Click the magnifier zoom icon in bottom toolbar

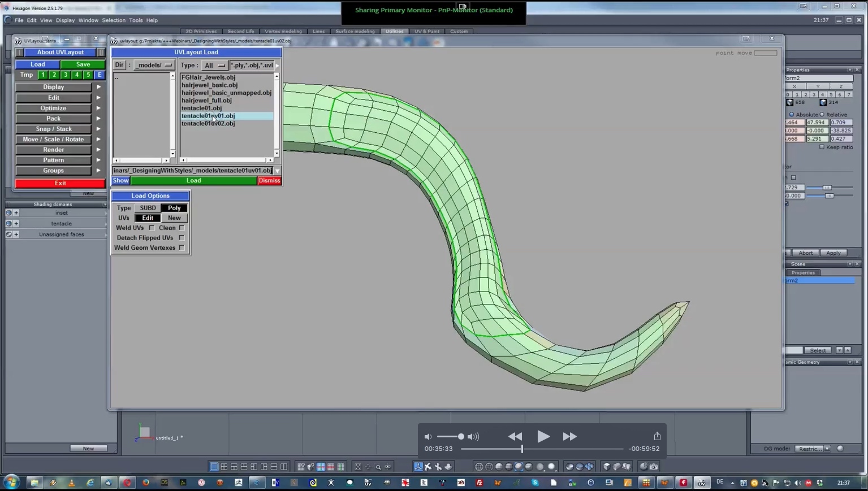378,467
